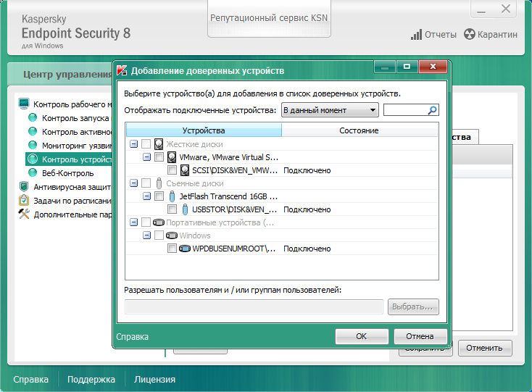Click the tools icon of Дополнительные параметры
The height and width of the screenshot is (392, 532).
coord(24,214)
